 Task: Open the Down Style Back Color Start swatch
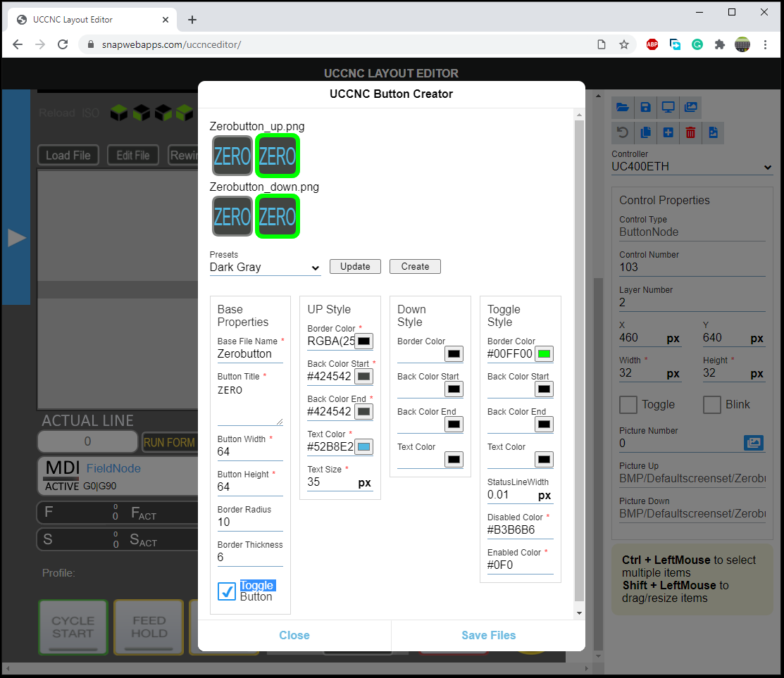[x=454, y=389]
